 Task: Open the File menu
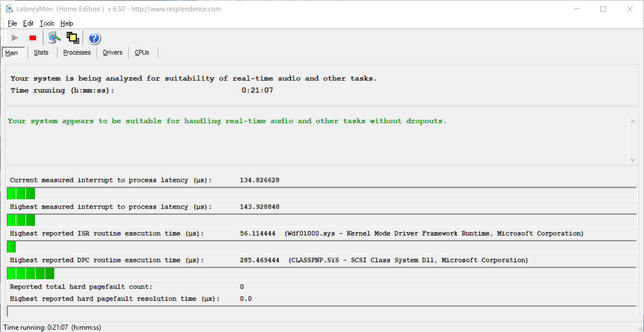click(x=12, y=23)
